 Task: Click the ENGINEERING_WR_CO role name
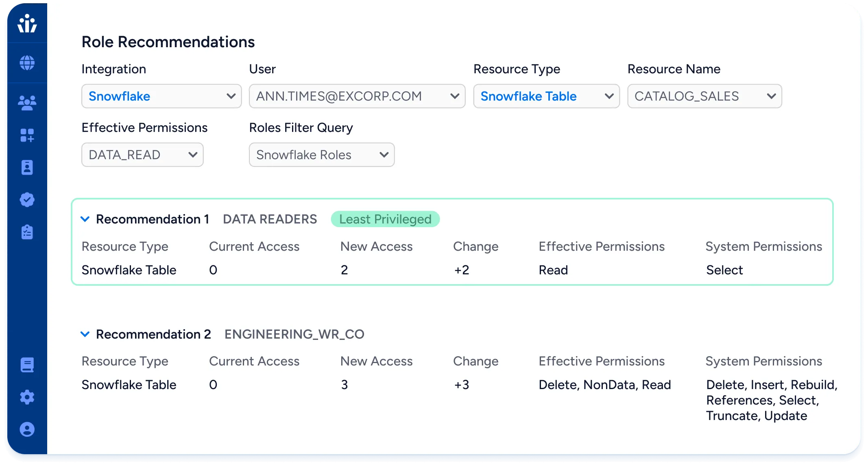click(x=294, y=334)
